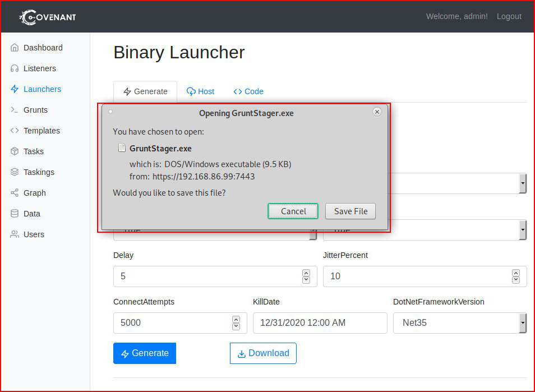Focus the Delay field showing 5

[x=215, y=276]
